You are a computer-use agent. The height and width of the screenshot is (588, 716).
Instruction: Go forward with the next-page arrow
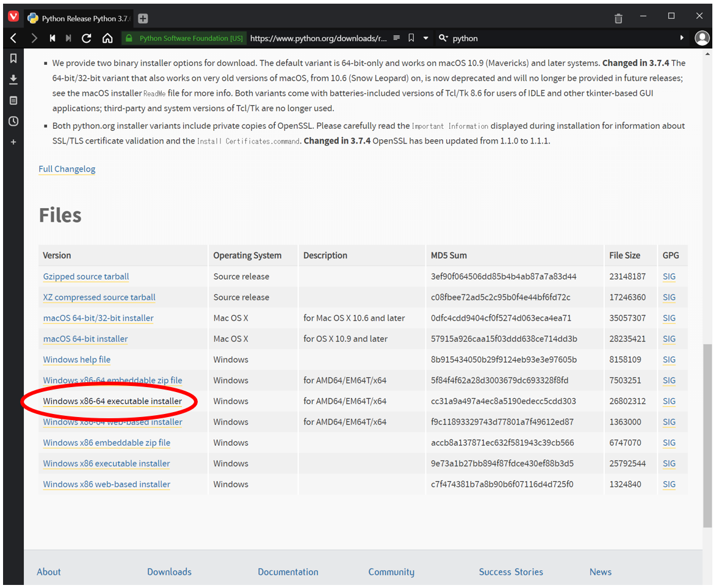(x=34, y=38)
